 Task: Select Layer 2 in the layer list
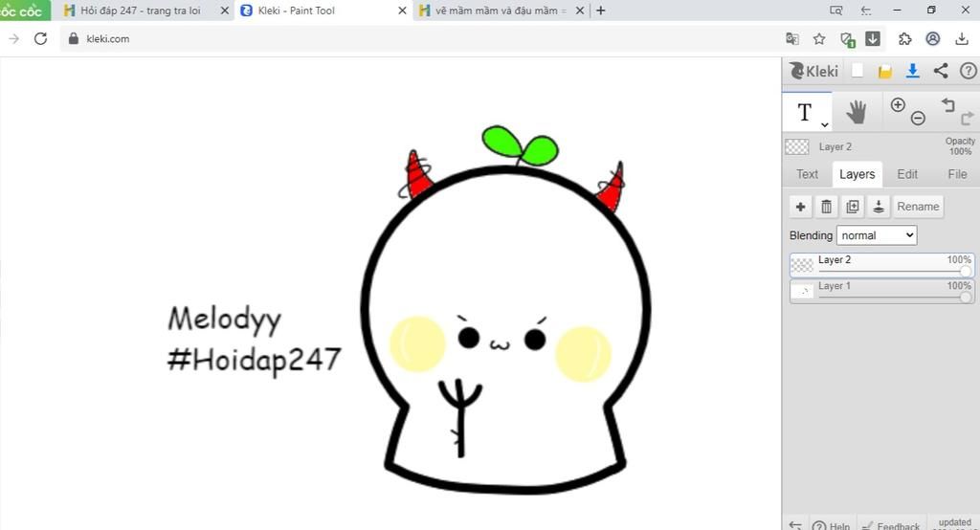[881, 265]
